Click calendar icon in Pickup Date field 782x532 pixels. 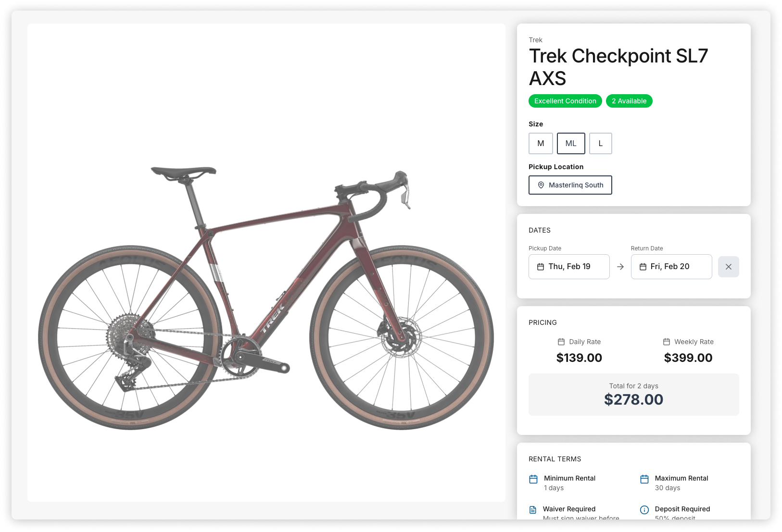tap(541, 267)
